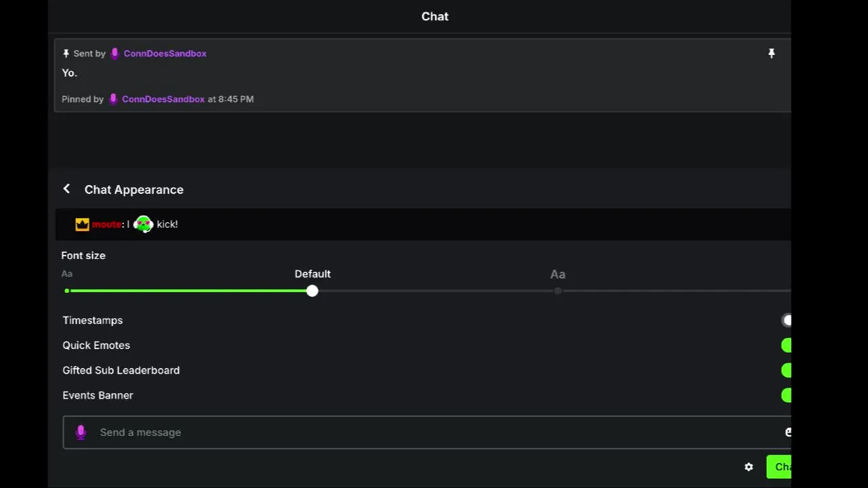Click the ConnDoesSandbox username after "Sent by"
Image resolution: width=868 pixels, height=488 pixels.
point(165,54)
